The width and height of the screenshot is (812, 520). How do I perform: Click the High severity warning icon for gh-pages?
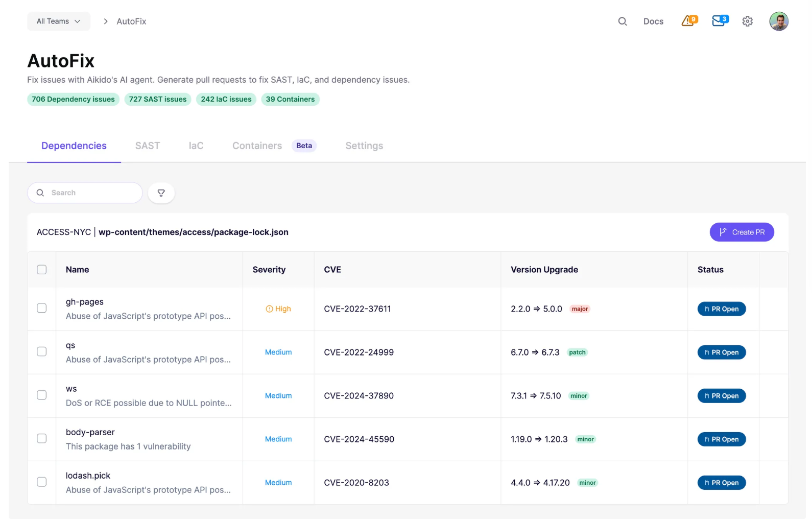(x=269, y=309)
